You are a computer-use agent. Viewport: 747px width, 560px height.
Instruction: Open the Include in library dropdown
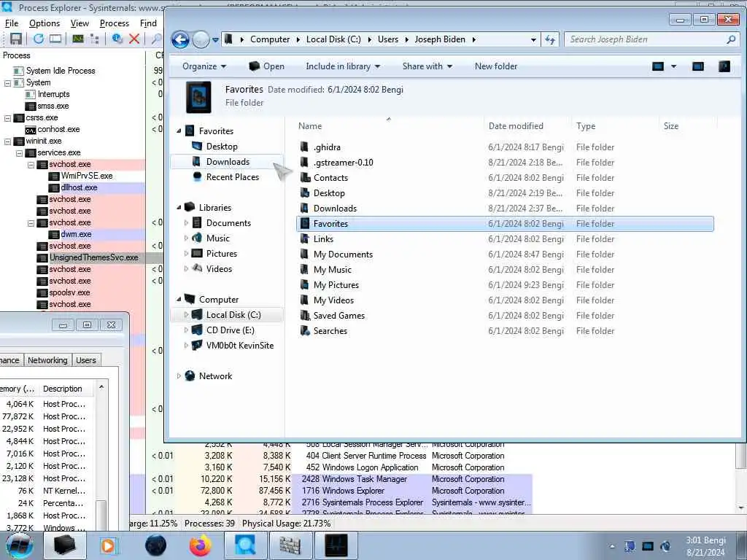click(343, 66)
